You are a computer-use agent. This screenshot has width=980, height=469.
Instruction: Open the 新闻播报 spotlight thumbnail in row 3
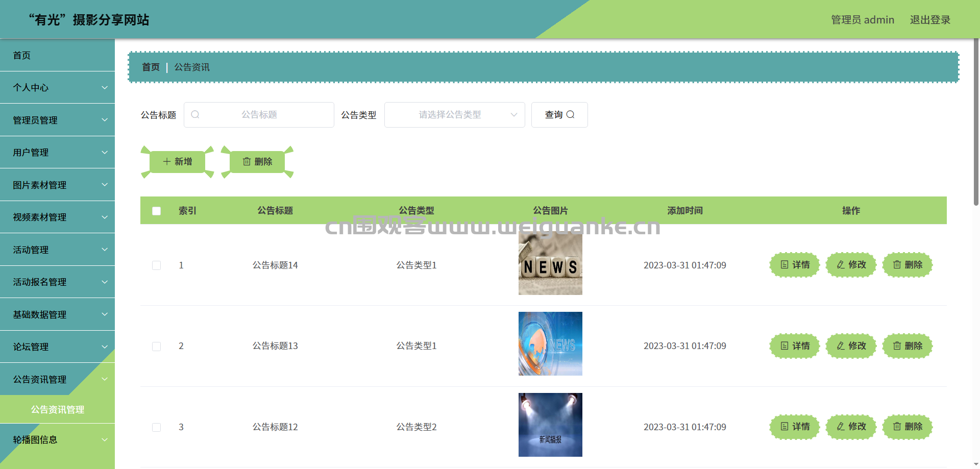[x=550, y=425]
